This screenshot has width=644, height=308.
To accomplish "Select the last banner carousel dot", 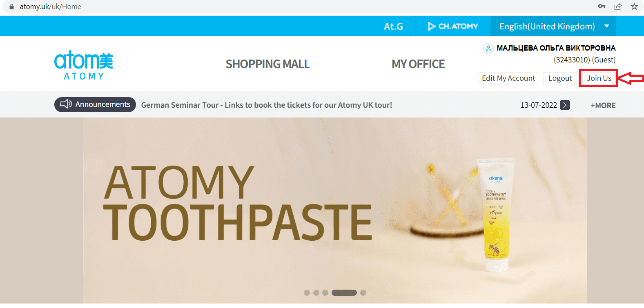I will pos(363,292).
